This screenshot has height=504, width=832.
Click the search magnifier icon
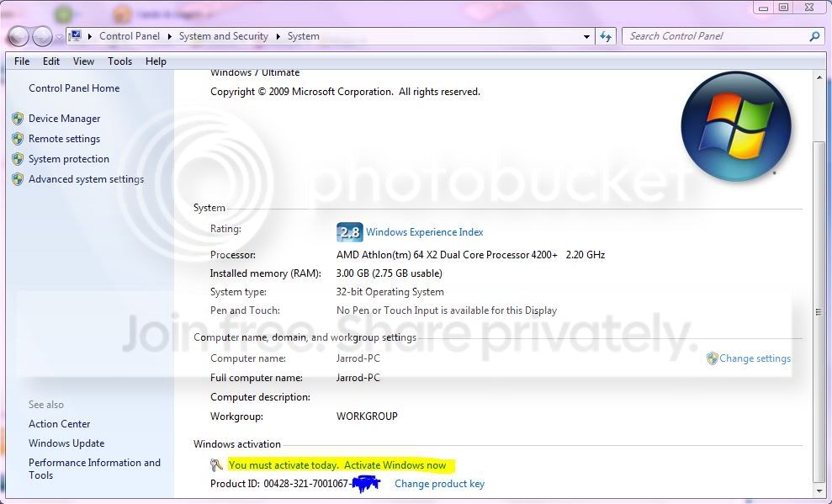[x=814, y=36]
